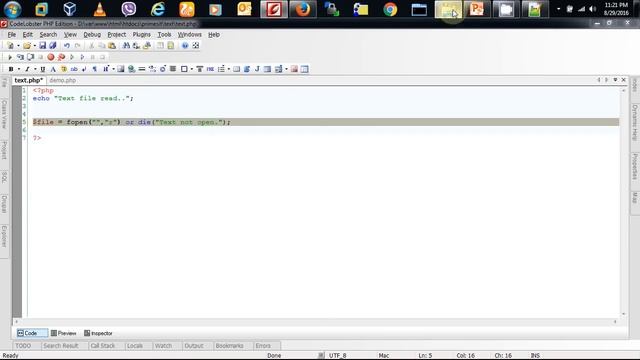The width and height of the screenshot is (640, 360).
Task: Open the Project menu
Action: [116, 35]
